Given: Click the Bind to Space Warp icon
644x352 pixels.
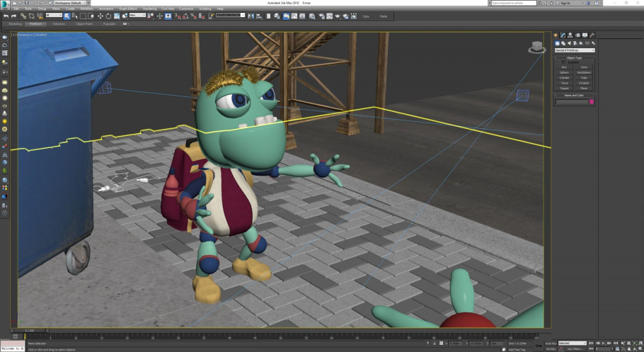Looking at the screenshot, I should [40, 16].
